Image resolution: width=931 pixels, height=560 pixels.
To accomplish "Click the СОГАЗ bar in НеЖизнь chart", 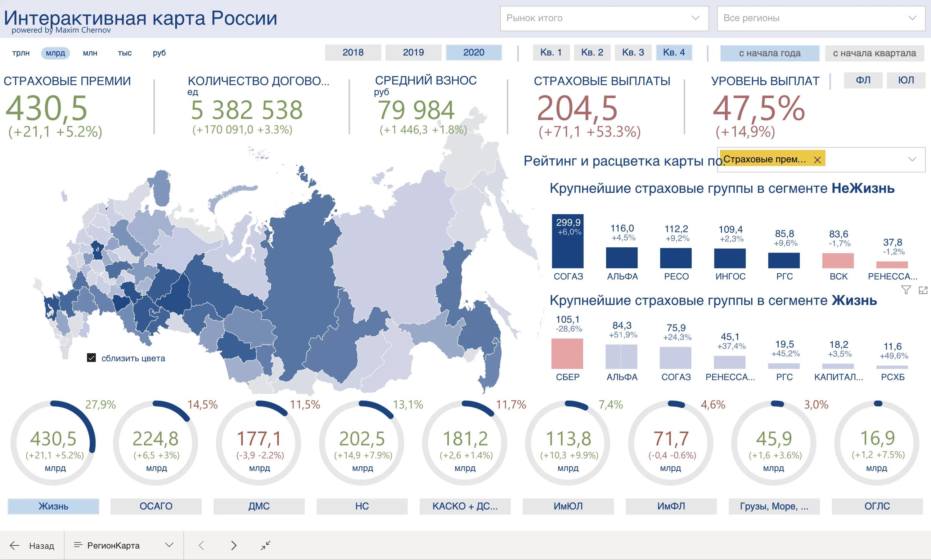I will [568, 241].
